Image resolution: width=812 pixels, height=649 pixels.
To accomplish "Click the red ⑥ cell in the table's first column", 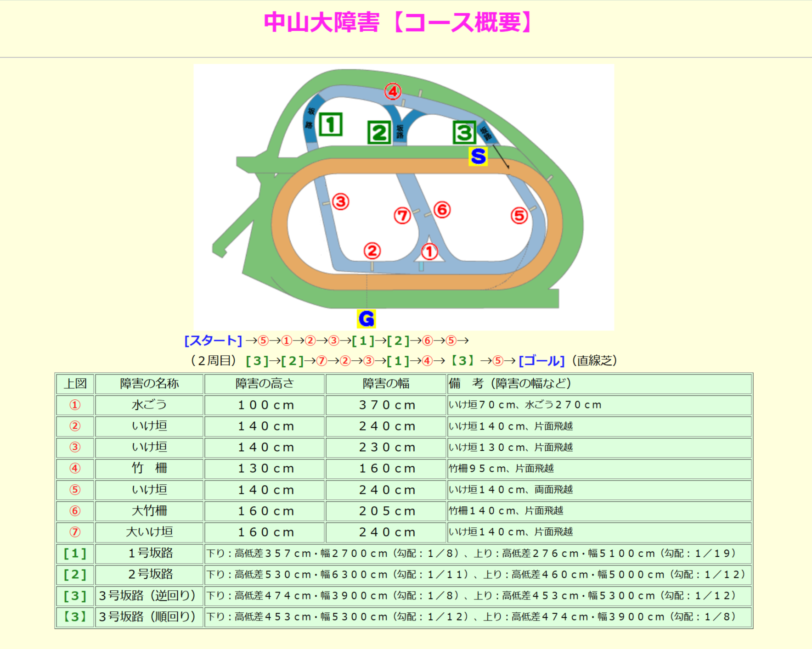I will (75, 510).
